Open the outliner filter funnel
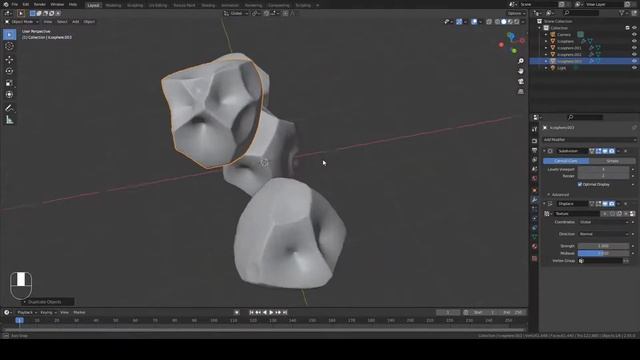640x360 pixels. click(x=622, y=13)
